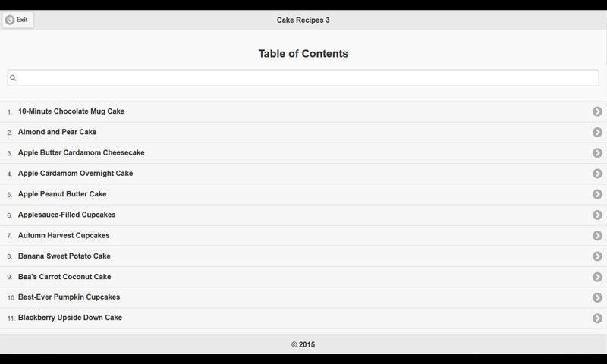Tap arrow icon for Apple Cardamom Overnight Cake
The height and width of the screenshot is (364, 607).
(x=597, y=174)
